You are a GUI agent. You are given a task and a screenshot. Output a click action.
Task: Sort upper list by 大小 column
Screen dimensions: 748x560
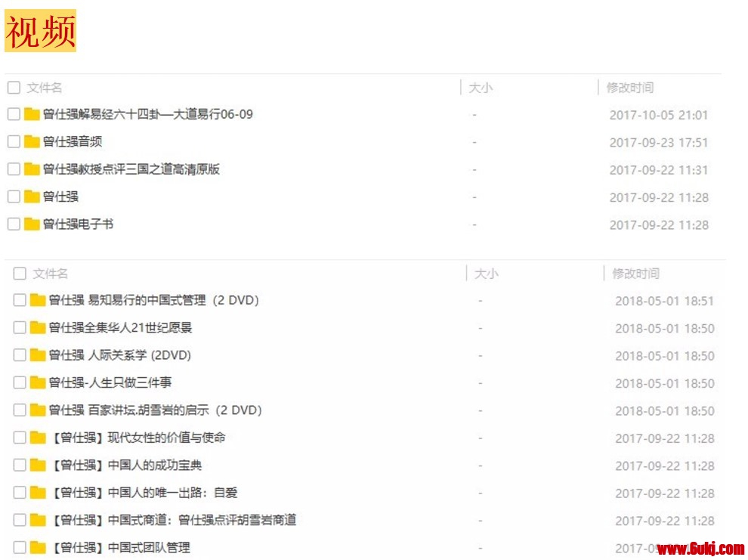coord(481,88)
